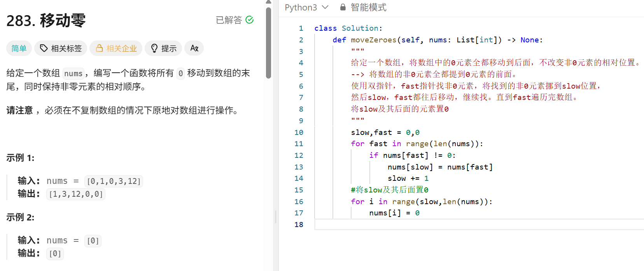This screenshot has height=271, width=644.
Task: Click the tag icon beside 相关标签
Action: tap(44, 48)
